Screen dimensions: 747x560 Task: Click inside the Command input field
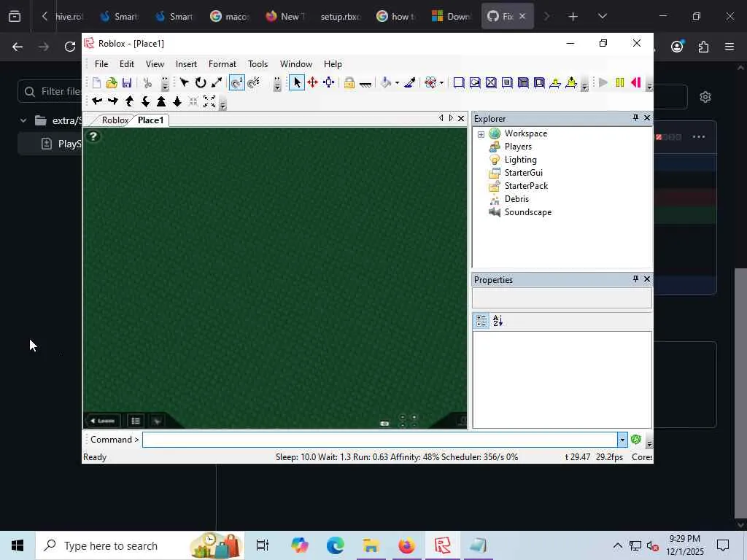tap(380, 440)
